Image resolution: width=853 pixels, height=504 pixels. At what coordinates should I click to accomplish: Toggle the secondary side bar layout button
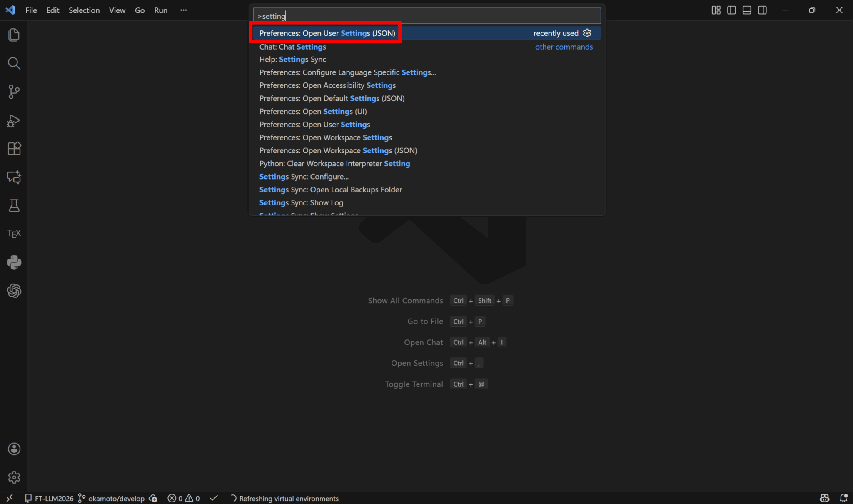coord(762,10)
